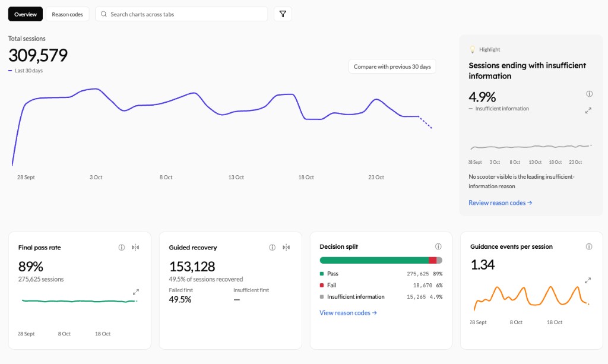Switch to the Overview tab
This screenshot has height=364, width=608.
tap(26, 14)
